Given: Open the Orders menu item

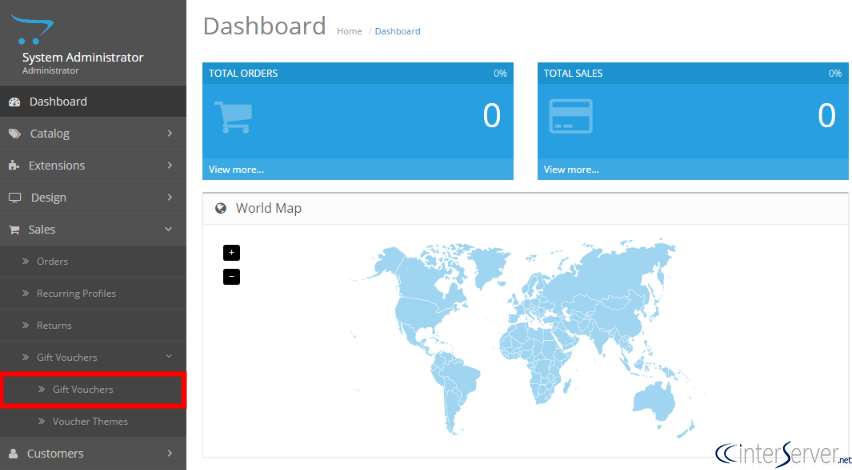Looking at the screenshot, I should 52,261.
